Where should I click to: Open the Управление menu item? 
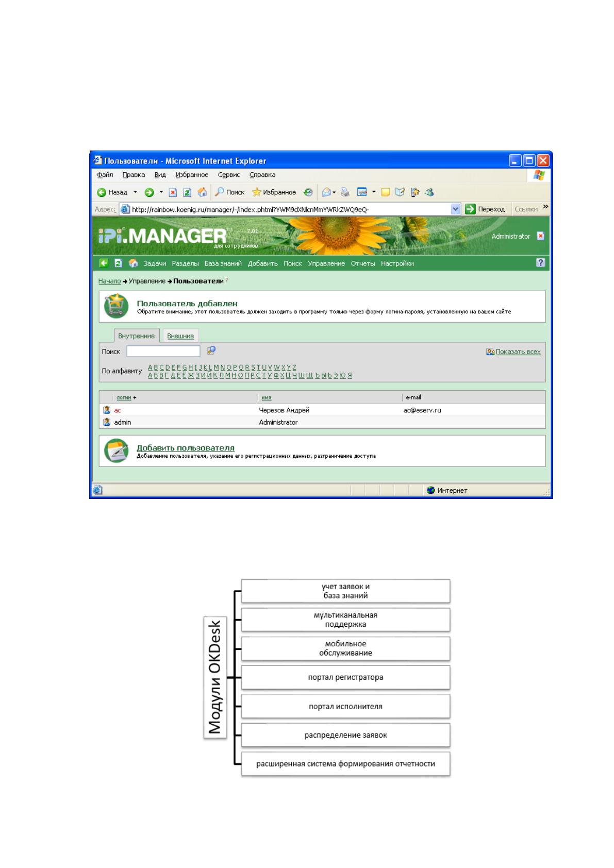coord(326,263)
